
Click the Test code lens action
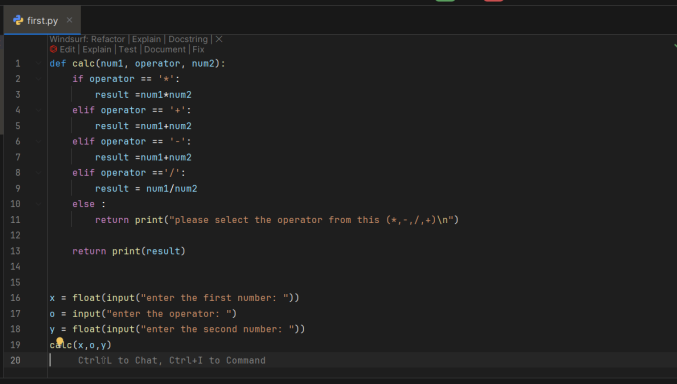[x=127, y=50]
